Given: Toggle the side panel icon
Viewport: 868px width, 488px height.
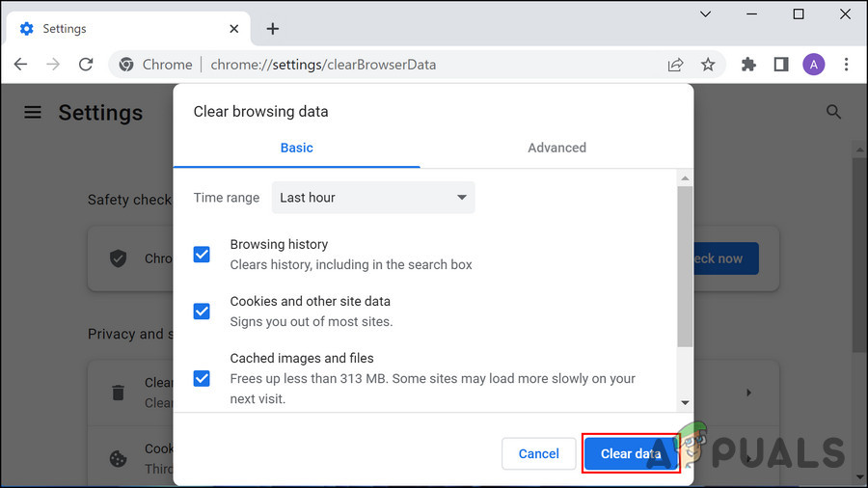Looking at the screenshot, I should pos(781,65).
